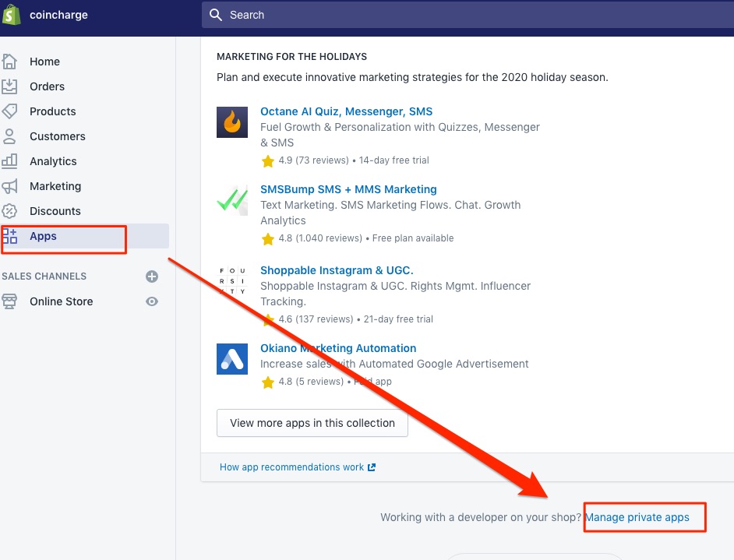Click SMSBump rating 4.8 (1.040 reviews) text
Viewport: 734px width, 560px height.
click(320, 238)
